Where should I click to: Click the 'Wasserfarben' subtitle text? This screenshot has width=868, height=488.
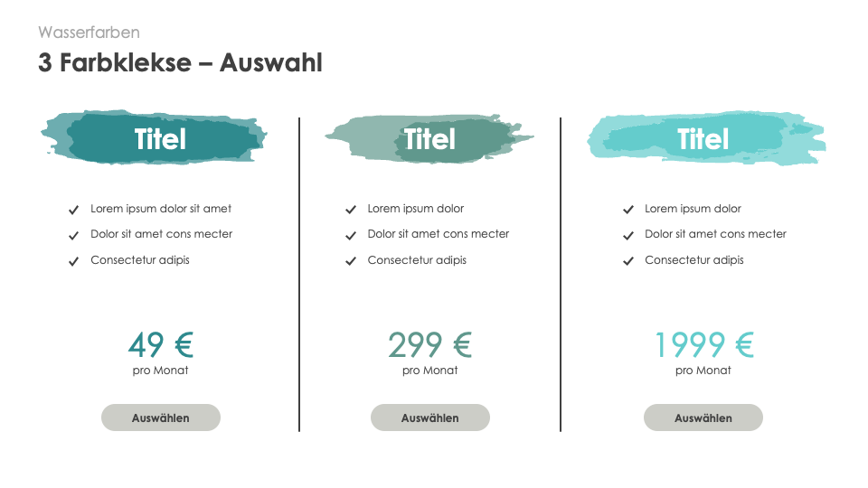[x=89, y=33]
